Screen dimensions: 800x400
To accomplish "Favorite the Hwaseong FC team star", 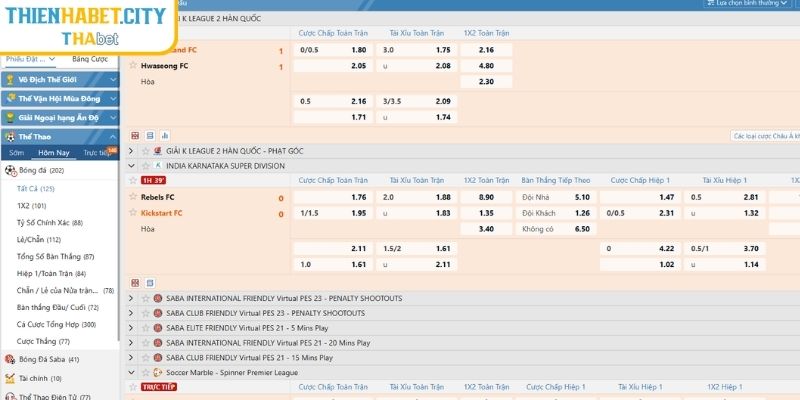I will click(133, 65).
